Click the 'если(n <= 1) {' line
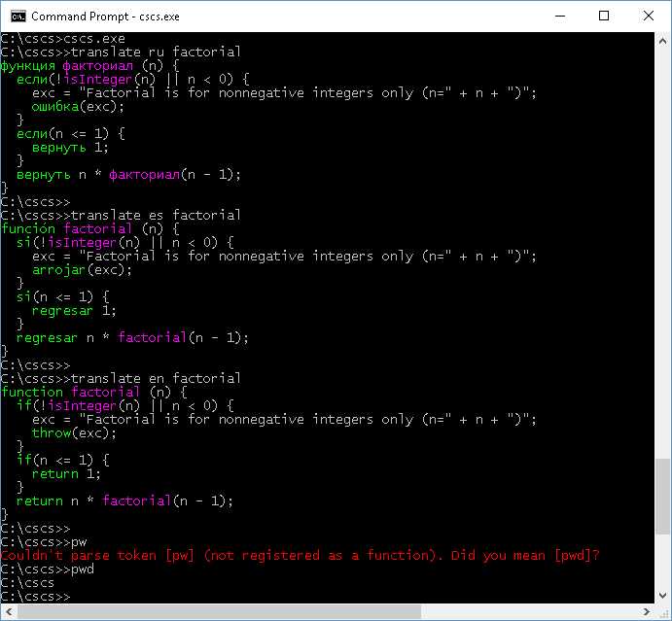The height and width of the screenshot is (621, 672). tap(71, 134)
